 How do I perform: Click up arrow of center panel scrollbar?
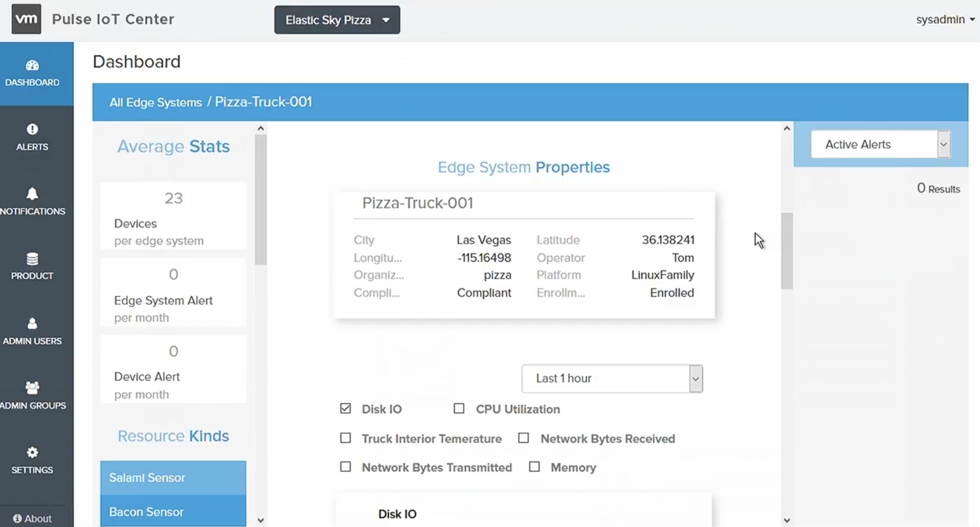pos(787,128)
